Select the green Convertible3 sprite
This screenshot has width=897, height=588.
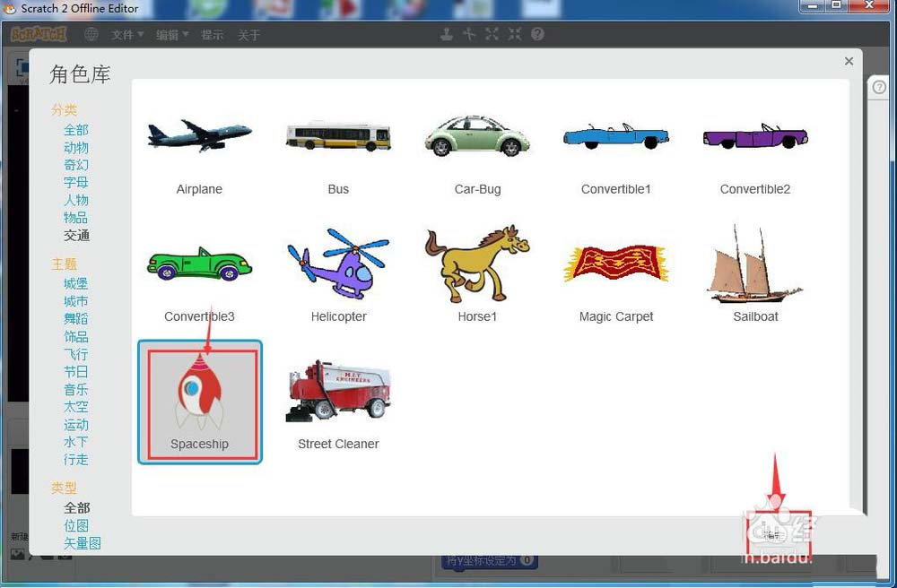tap(199, 264)
